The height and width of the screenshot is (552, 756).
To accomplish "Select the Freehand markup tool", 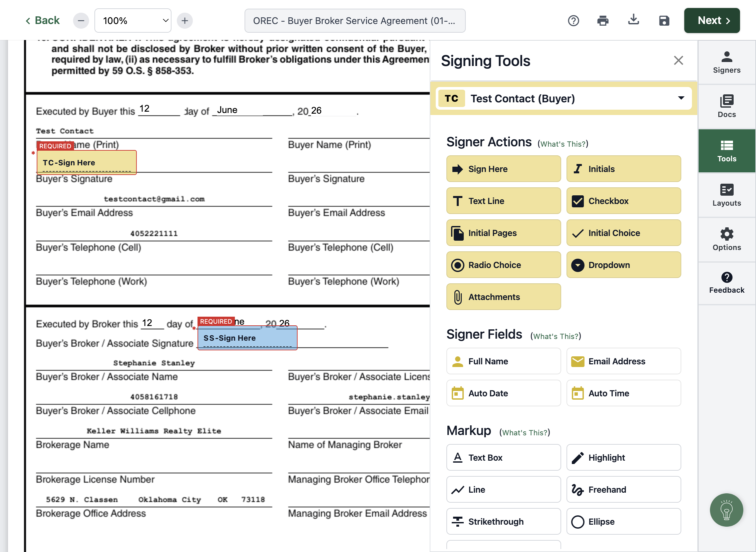I will coord(624,490).
